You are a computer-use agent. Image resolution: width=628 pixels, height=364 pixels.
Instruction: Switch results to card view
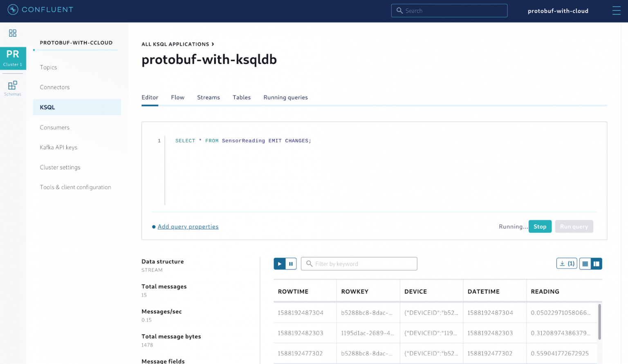pos(596,264)
